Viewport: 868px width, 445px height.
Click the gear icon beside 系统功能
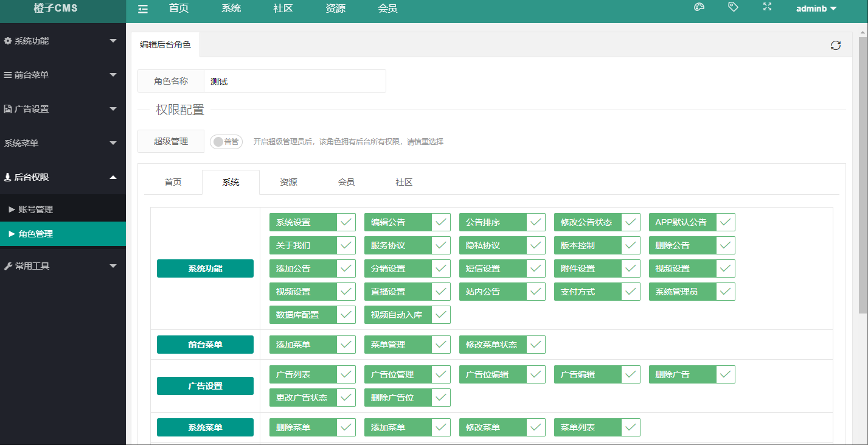[7, 41]
